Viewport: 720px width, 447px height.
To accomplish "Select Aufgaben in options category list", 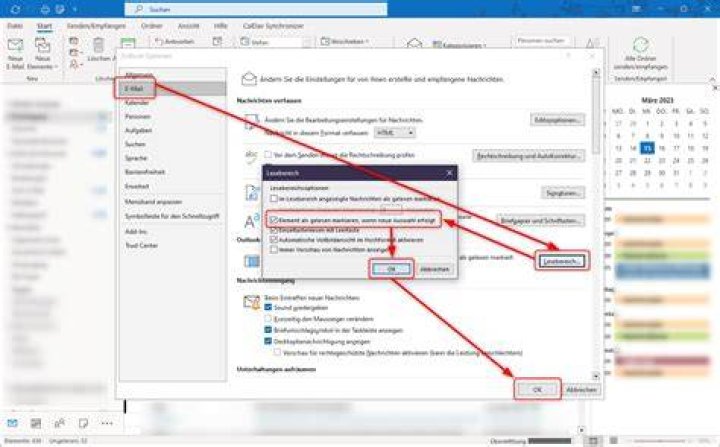I will click(x=172, y=130).
